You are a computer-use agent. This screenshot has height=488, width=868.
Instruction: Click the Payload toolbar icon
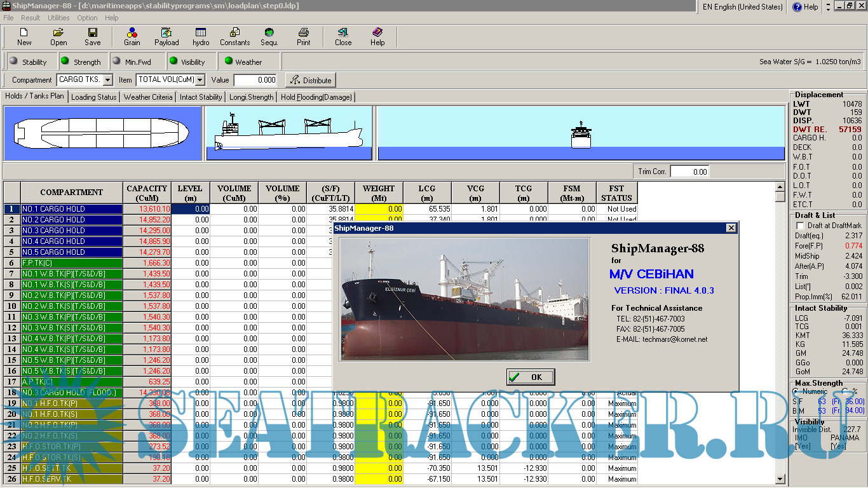(x=166, y=32)
